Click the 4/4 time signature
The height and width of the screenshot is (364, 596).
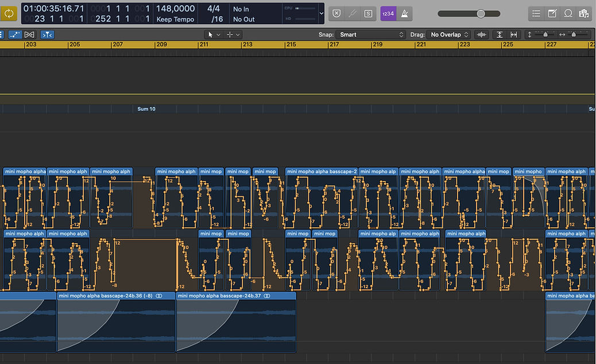click(x=213, y=9)
